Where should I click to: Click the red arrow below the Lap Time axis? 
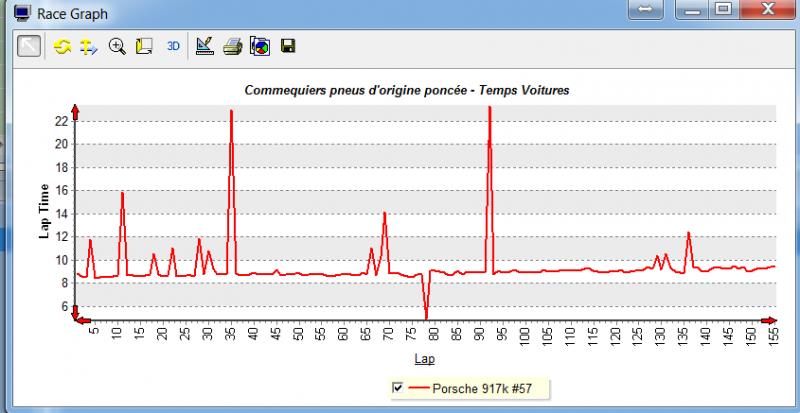pyautogui.click(x=75, y=313)
